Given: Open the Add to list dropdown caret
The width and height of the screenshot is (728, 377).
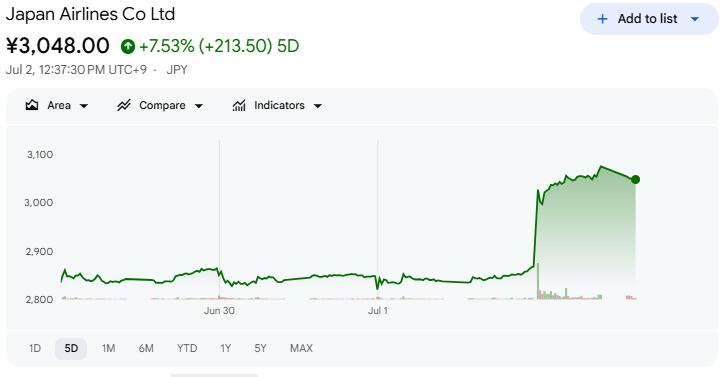Looking at the screenshot, I should [x=695, y=19].
